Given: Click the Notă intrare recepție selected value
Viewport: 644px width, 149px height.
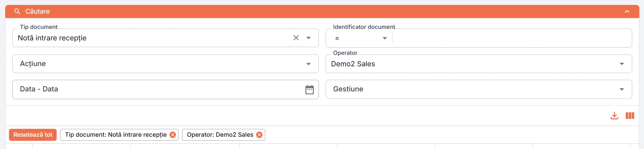Looking at the screenshot, I should pyautogui.click(x=52, y=38).
